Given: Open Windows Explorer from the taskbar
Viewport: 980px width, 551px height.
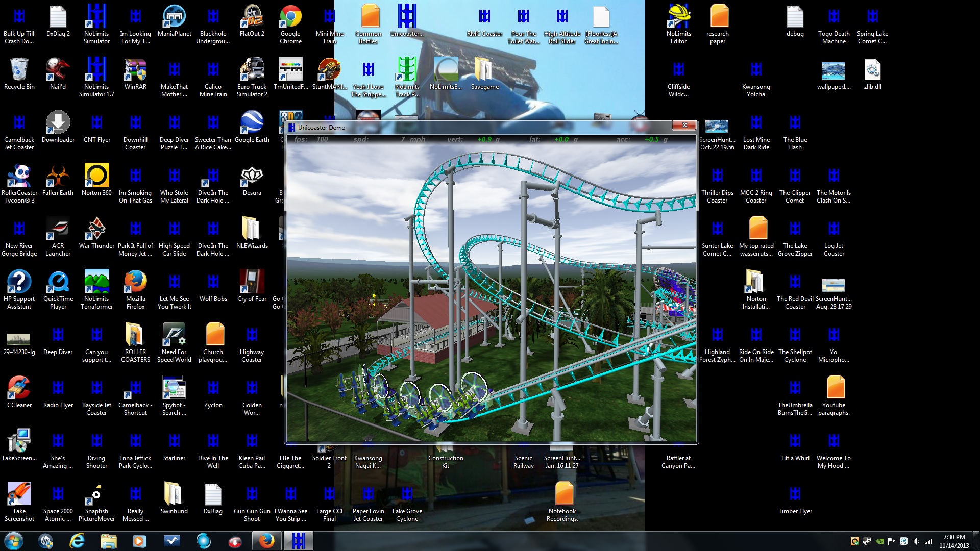Looking at the screenshot, I should pyautogui.click(x=109, y=541).
